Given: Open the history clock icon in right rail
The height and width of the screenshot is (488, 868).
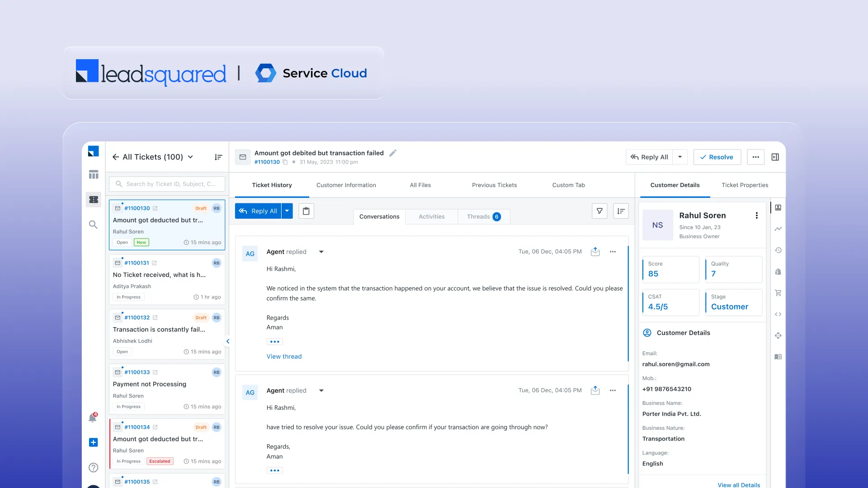Looking at the screenshot, I should [778, 250].
